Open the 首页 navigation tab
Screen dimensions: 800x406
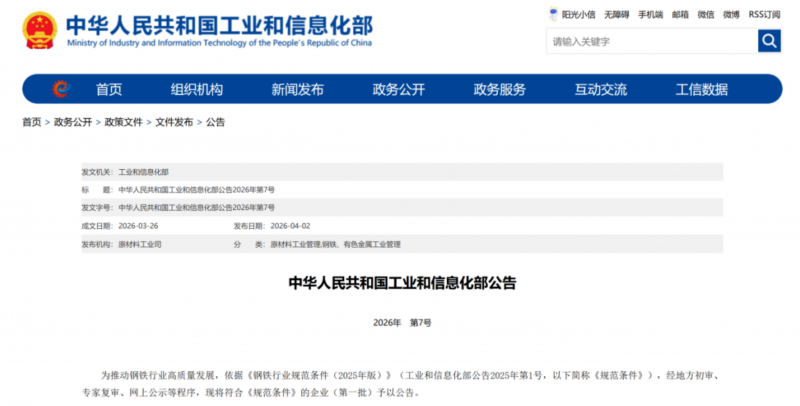coord(109,89)
